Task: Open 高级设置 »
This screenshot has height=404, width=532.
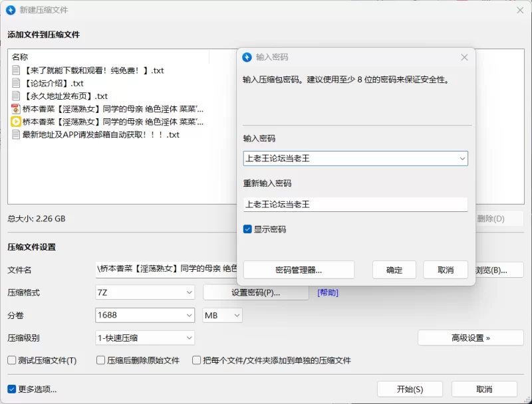Action: point(470,338)
